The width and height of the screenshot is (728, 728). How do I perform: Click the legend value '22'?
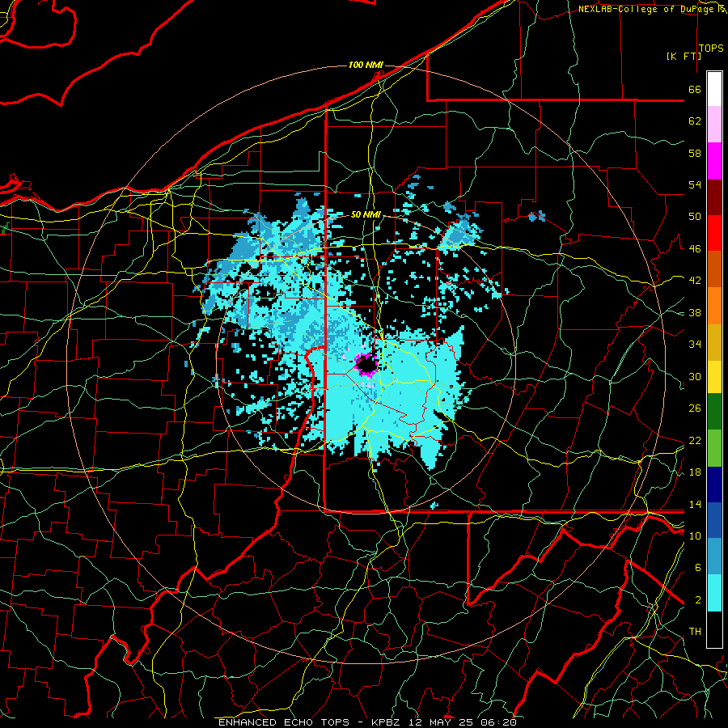(x=695, y=440)
